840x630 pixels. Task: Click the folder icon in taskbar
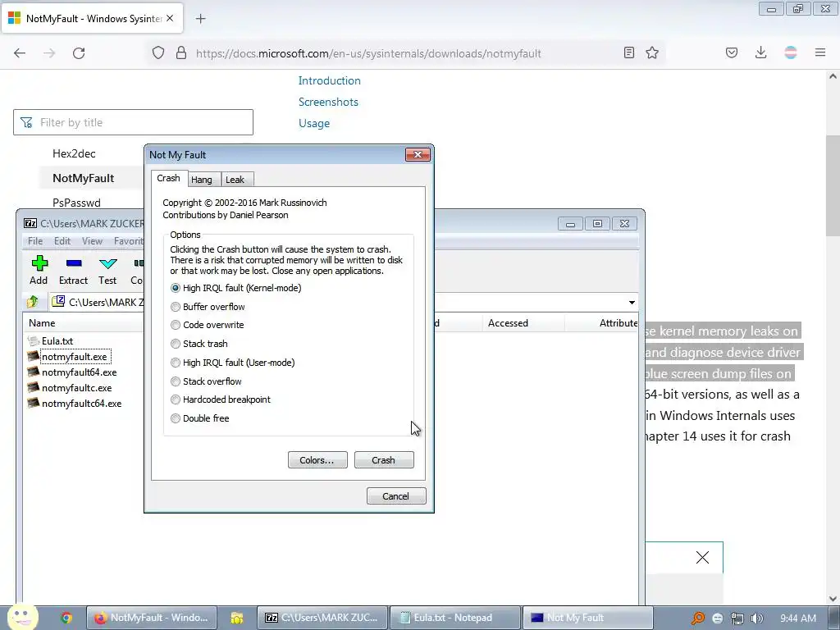pos(237,618)
